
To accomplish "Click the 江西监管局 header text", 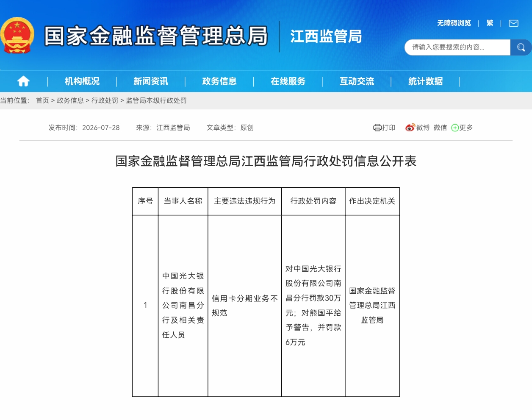I will click(326, 36).
